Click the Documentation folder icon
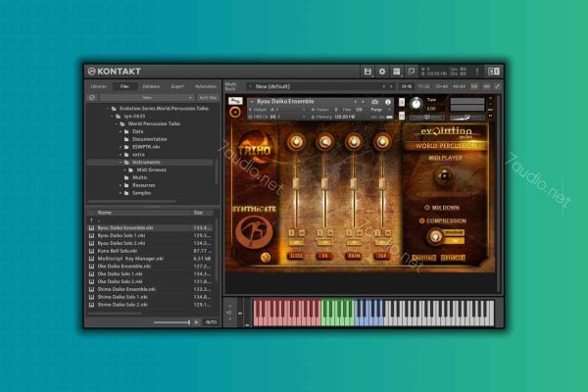The height and width of the screenshot is (392, 588). point(126,139)
